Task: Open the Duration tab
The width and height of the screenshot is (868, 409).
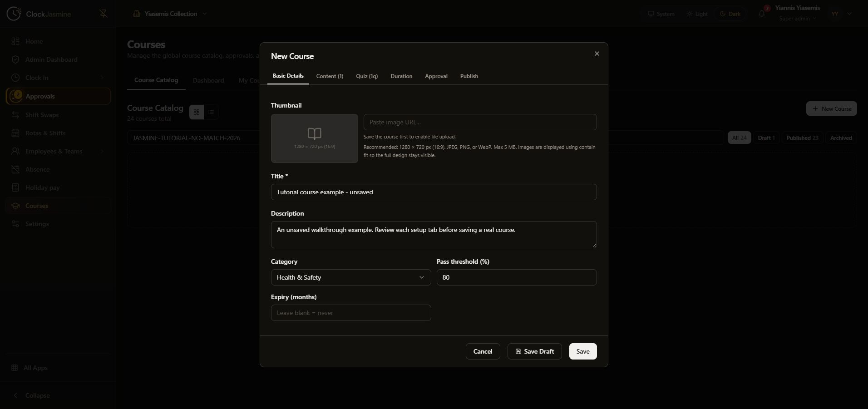Action: pos(401,76)
